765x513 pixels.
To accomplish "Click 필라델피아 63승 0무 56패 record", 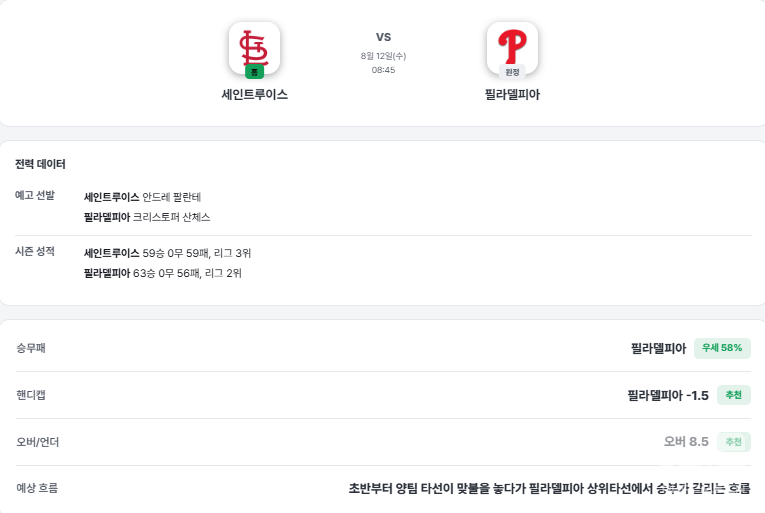I will (x=162, y=273).
